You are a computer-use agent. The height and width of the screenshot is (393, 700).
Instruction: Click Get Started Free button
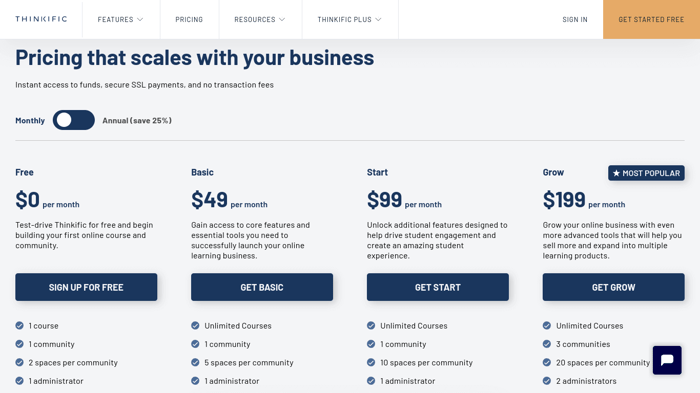point(651,19)
